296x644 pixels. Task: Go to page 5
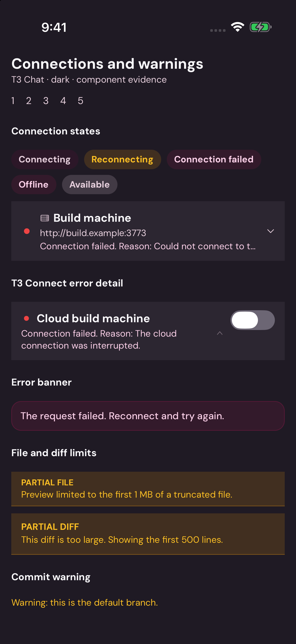80,101
